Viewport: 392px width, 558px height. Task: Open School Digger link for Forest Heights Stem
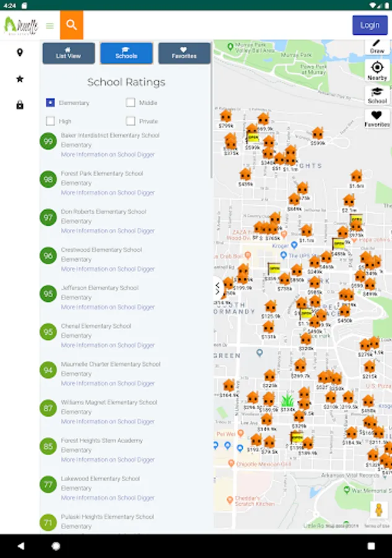pyautogui.click(x=108, y=459)
